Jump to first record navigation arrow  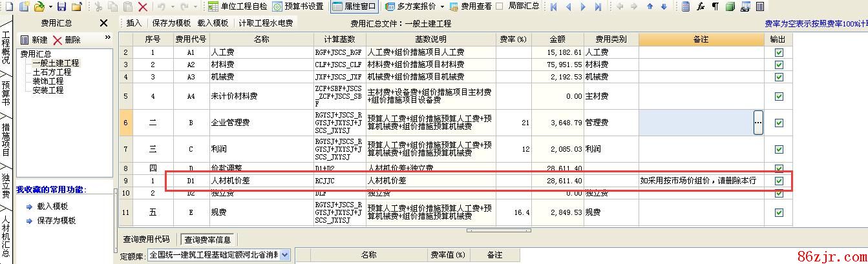tap(554, 6)
